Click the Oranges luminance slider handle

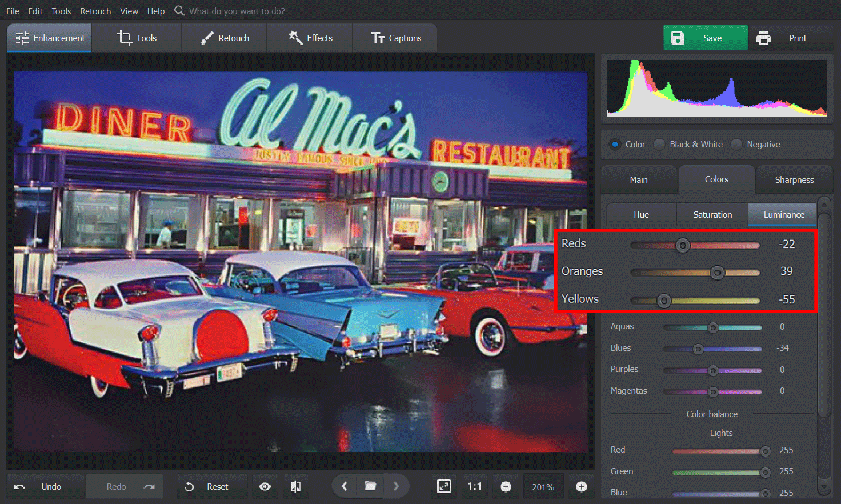tap(718, 273)
